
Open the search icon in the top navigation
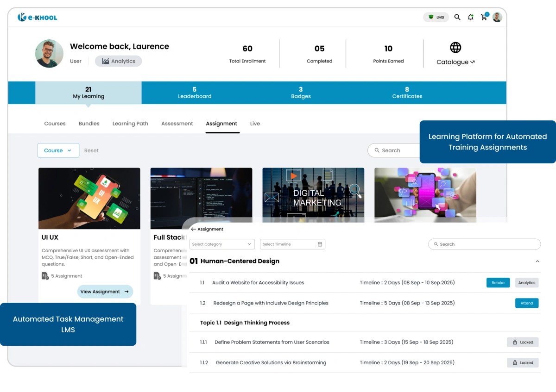[457, 17]
